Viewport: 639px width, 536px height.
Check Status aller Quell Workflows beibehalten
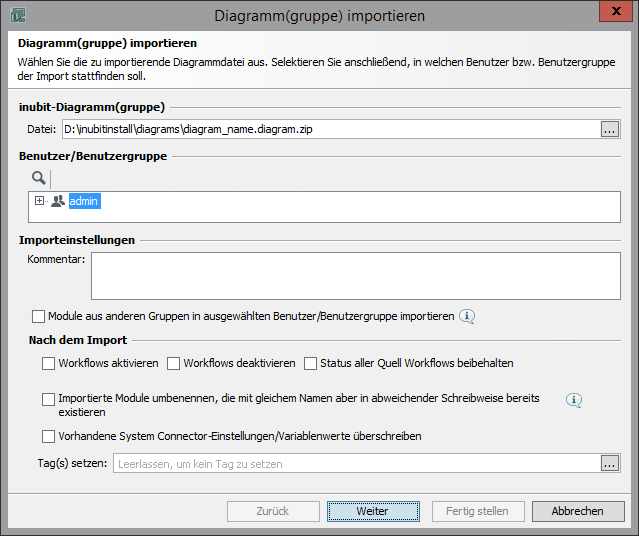point(310,363)
